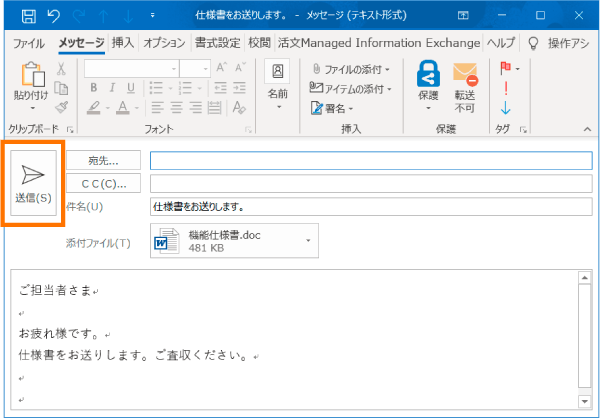Switch to the 挿入 ribbon tab
This screenshot has width=600, height=418.
[x=123, y=43]
